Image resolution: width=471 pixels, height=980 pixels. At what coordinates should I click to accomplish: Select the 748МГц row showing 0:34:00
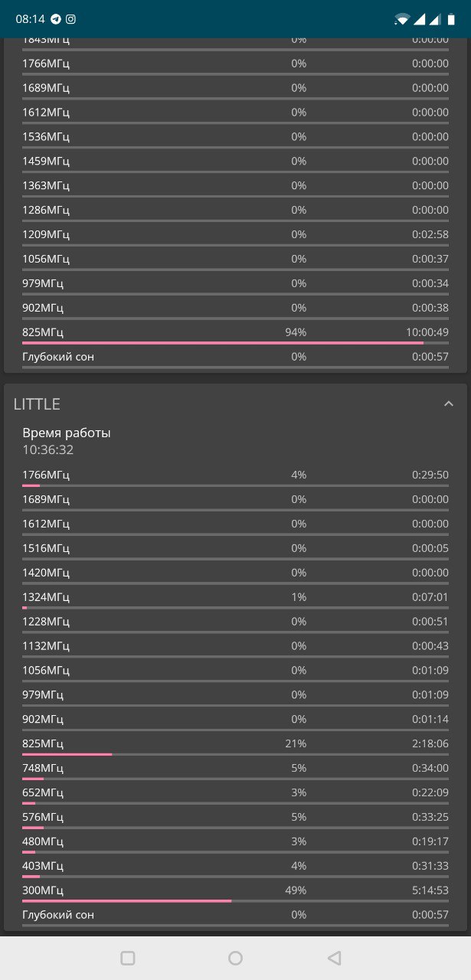click(x=235, y=769)
